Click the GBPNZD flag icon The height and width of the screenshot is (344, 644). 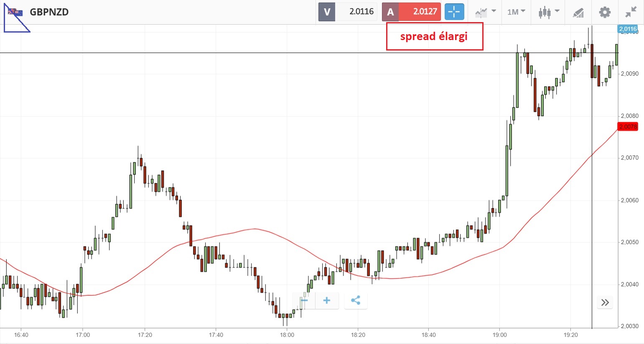15,12
